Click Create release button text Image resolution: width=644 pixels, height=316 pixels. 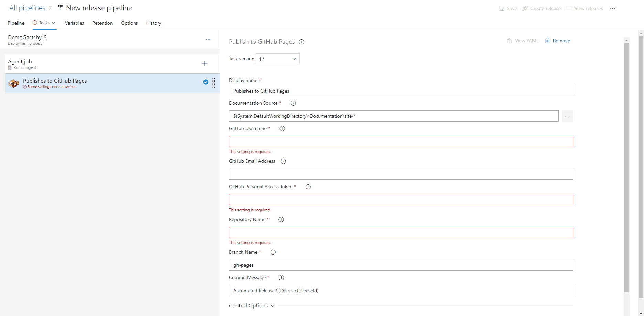[546, 8]
